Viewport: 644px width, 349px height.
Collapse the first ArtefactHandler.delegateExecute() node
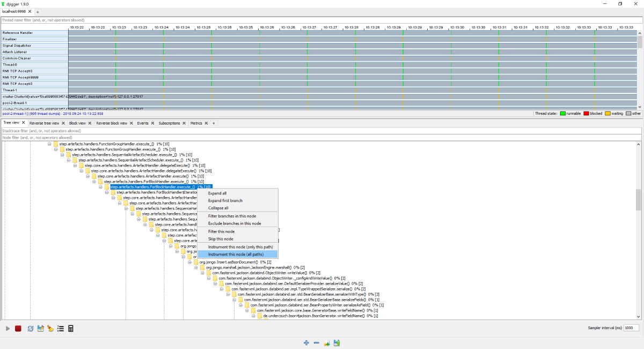coord(75,165)
